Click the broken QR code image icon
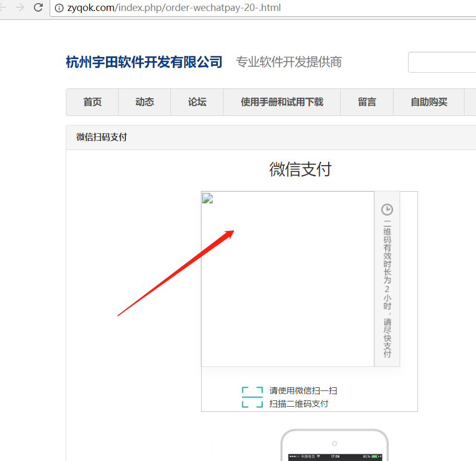476x461 pixels. 207,198
